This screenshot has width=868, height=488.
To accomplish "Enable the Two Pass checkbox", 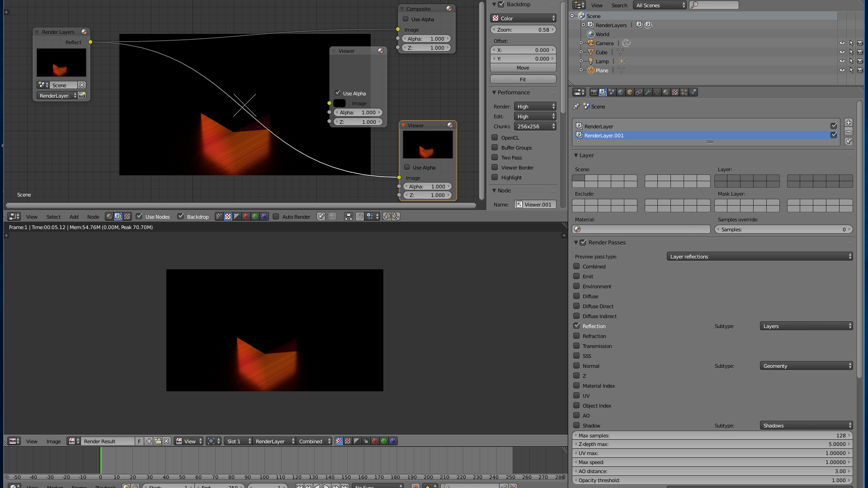I will (x=495, y=158).
